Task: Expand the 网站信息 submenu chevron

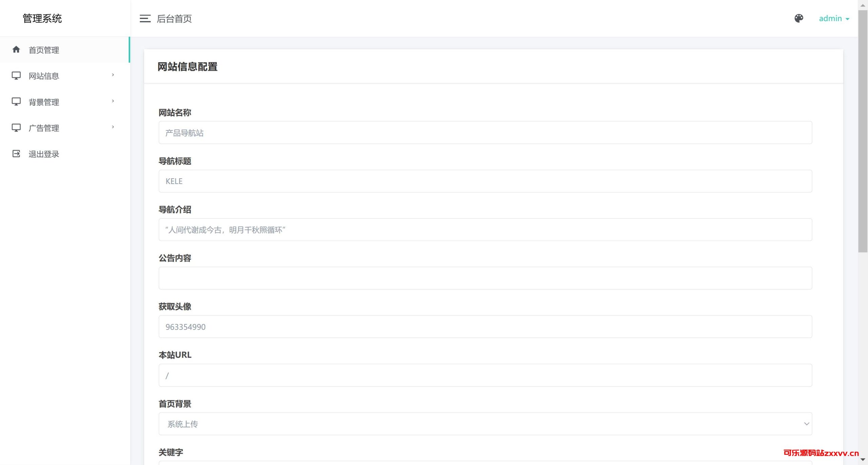Action: (x=113, y=75)
